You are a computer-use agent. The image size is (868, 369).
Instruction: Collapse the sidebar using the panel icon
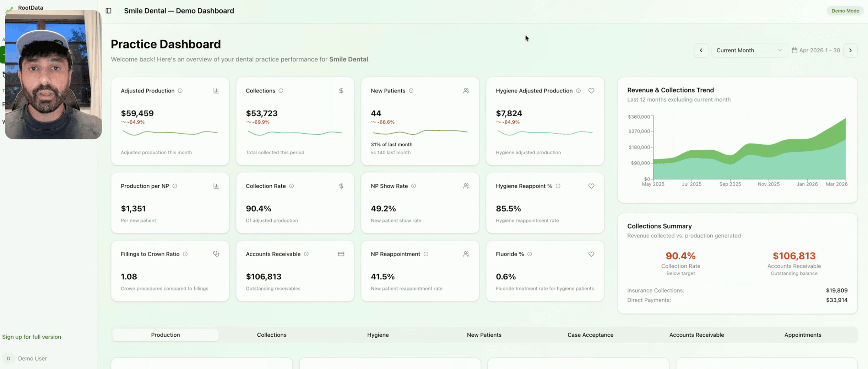pos(108,11)
